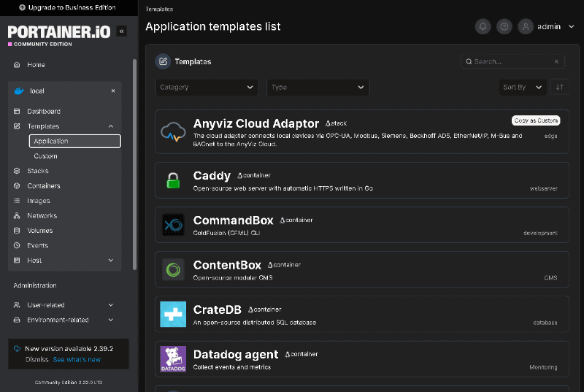
Task: Click the 'webserver' tag on Caddy
Action: pos(543,188)
